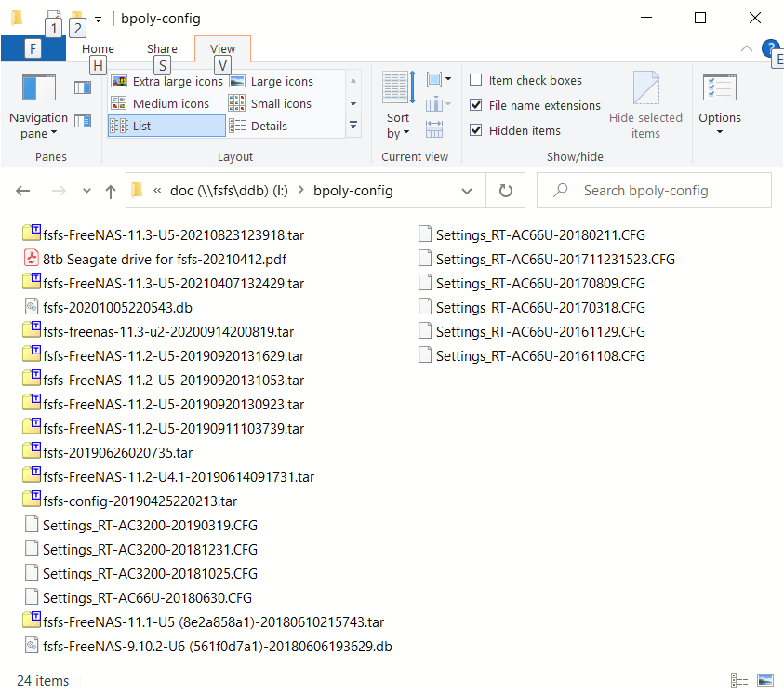Select fsfs-FreeNAS-11.3-U5-20210823123918.tar
The height and width of the screenshot is (695, 784).
pyautogui.click(x=164, y=234)
